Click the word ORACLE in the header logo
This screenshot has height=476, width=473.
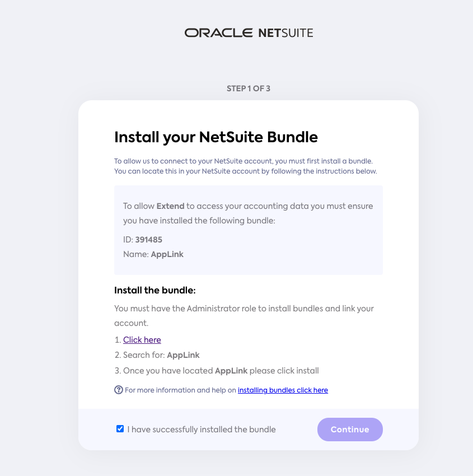218,32
